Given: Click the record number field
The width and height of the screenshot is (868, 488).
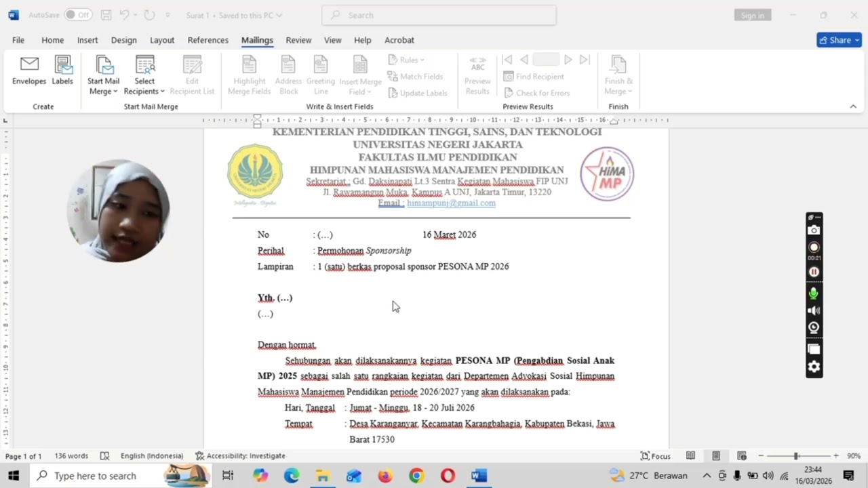Looking at the screenshot, I should pyautogui.click(x=546, y=60).
